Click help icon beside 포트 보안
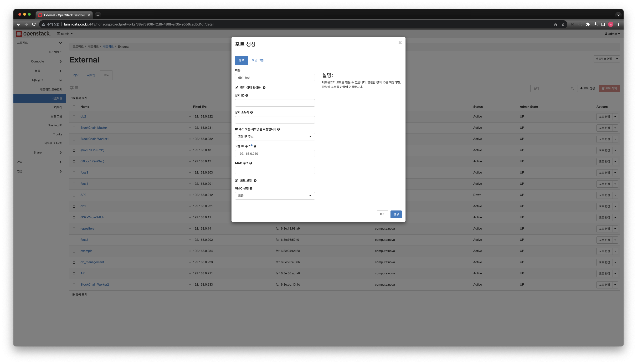 (x=255, y=180)
